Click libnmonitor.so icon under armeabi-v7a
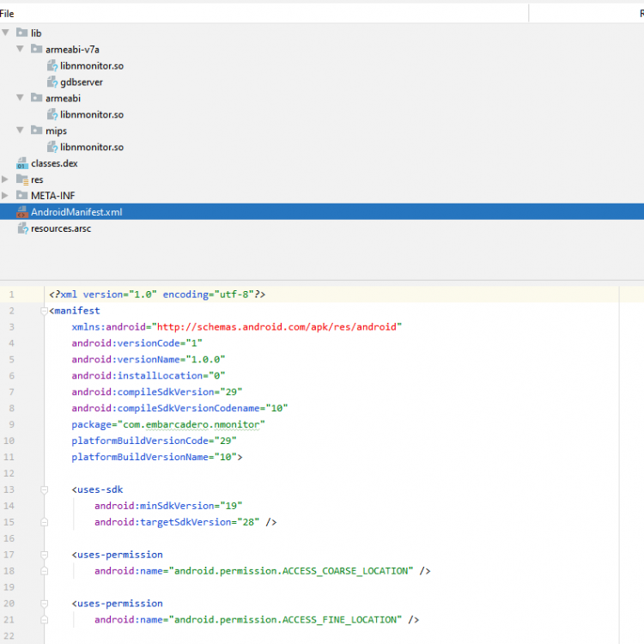 (x=52, y=65)
